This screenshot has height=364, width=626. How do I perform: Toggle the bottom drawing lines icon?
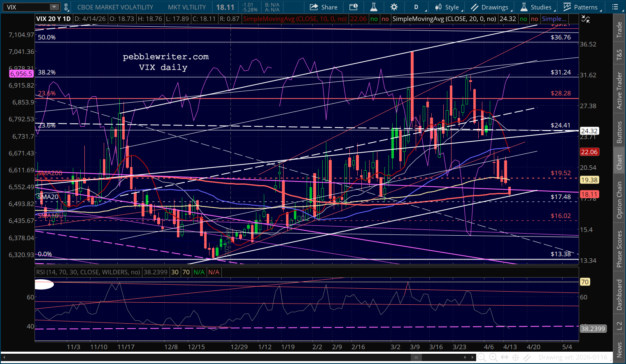pyautogui.click(x=527, y=357)
